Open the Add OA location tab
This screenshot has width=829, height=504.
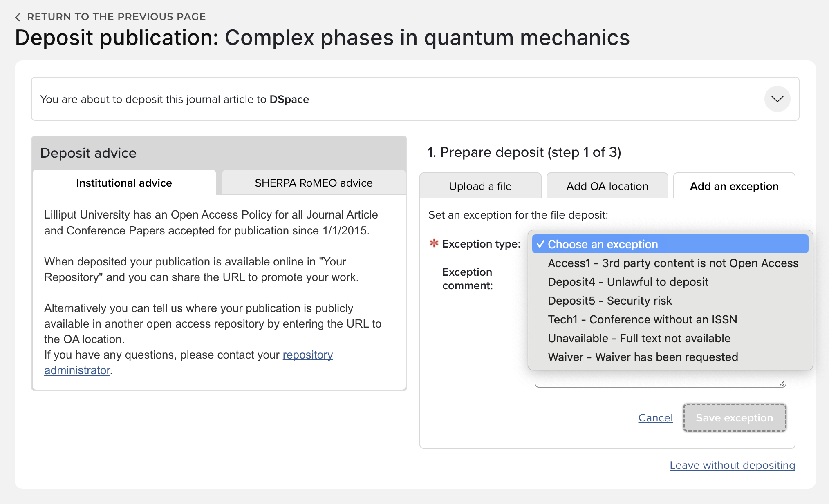pyautogui.click(x=607, y=186)
